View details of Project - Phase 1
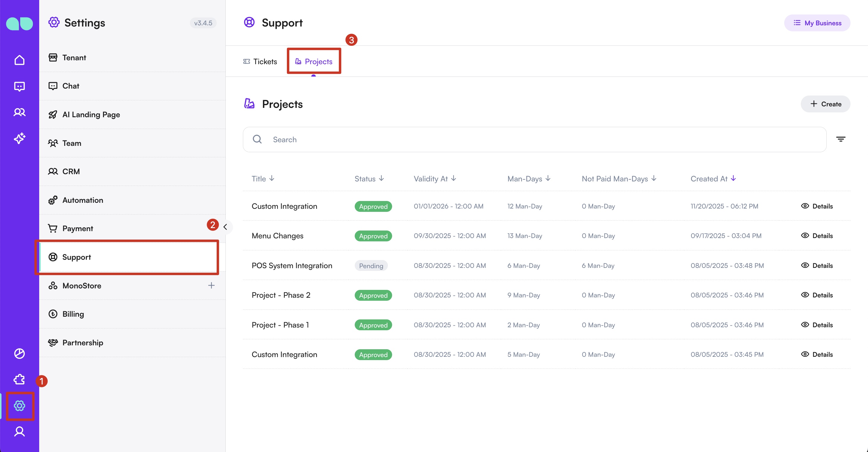This screenshot has width=868, height=452. pyautogui.click(x=817, y=325)
